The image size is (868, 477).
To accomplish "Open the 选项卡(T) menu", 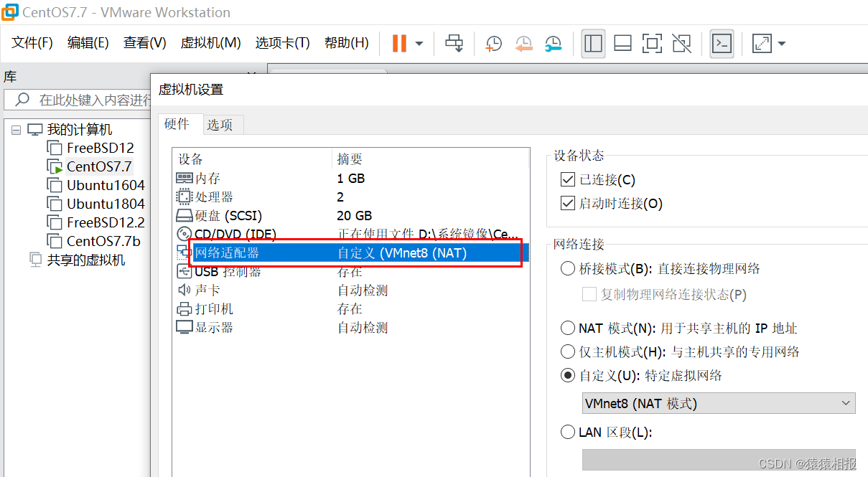I will point(282,43).
